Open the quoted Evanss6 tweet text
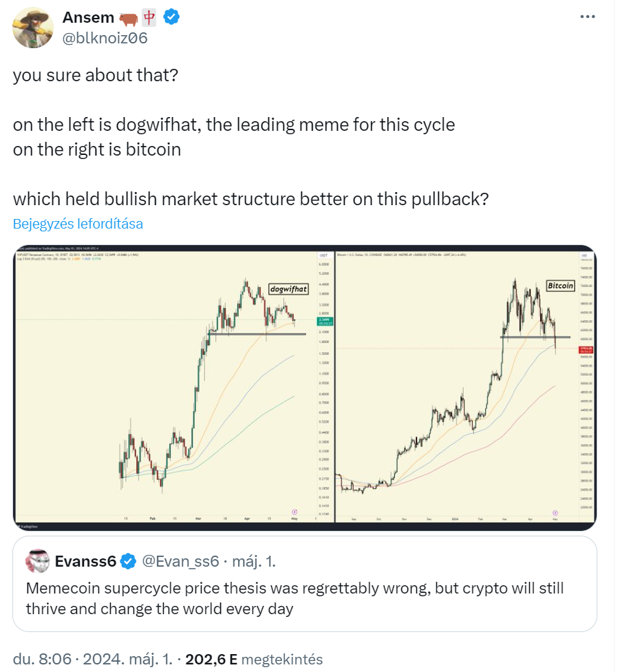 (295, 598)
